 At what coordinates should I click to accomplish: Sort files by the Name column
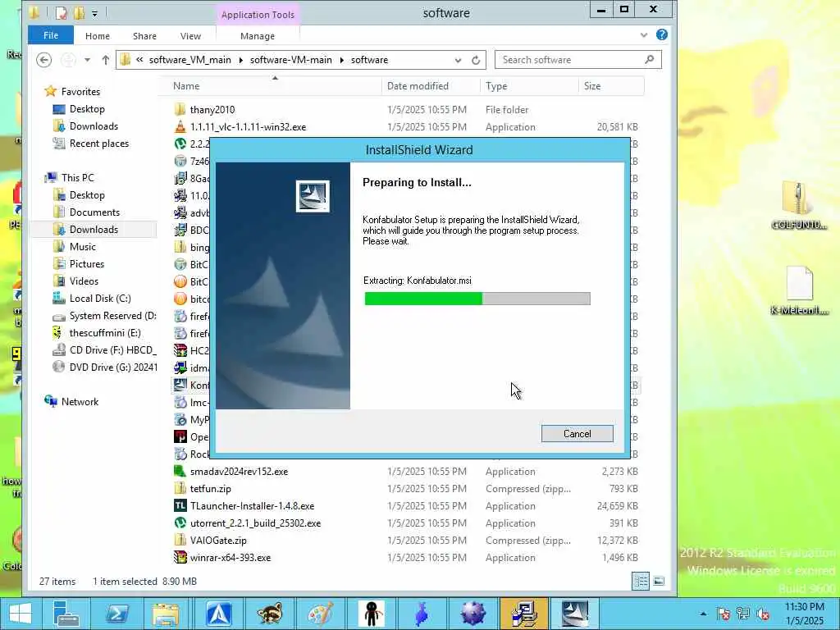(186, 85)
